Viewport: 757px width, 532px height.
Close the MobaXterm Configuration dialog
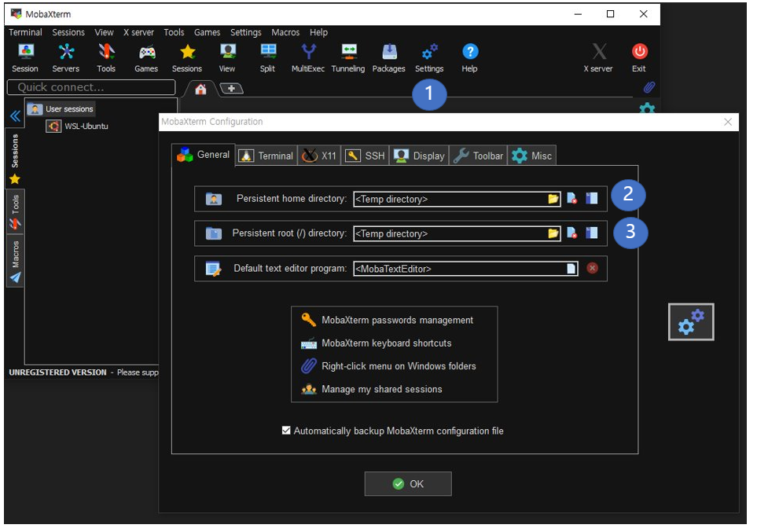728,122
